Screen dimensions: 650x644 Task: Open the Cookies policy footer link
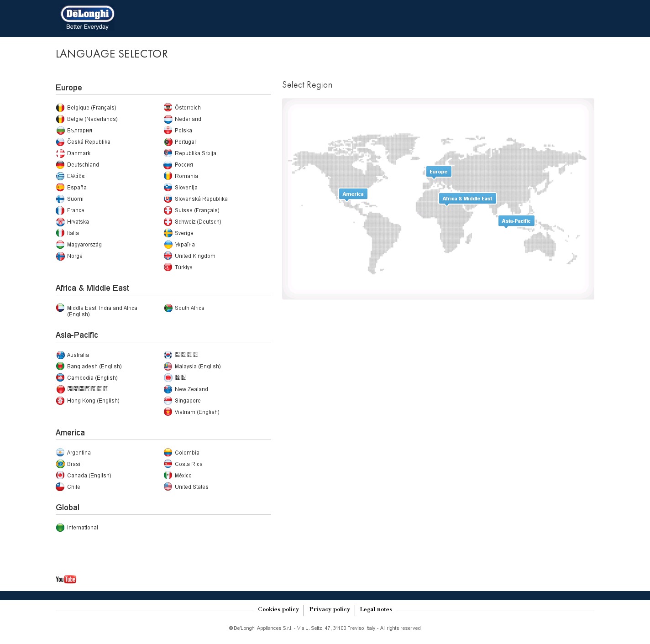278,609
